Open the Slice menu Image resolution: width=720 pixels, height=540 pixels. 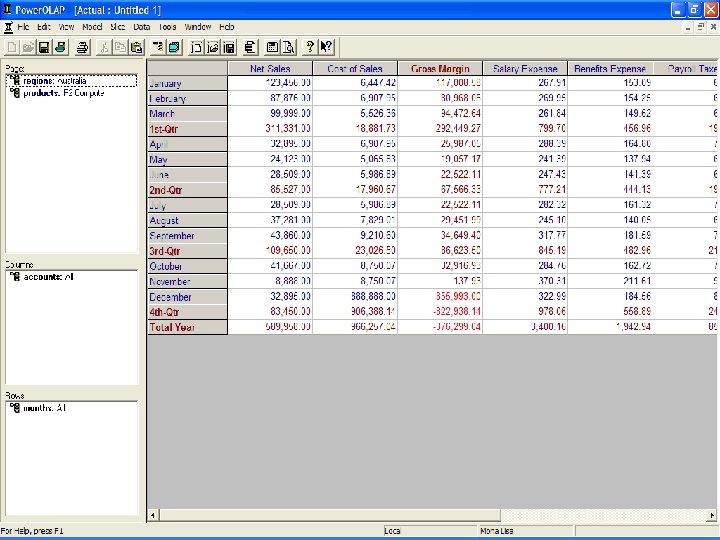(x=118, y=27)
